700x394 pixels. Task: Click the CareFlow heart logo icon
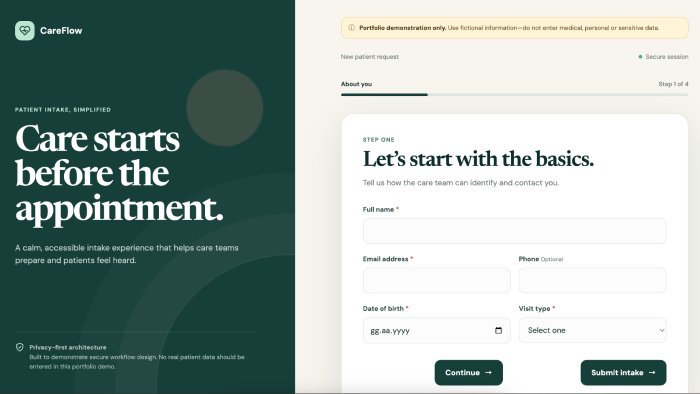[25, 31]
